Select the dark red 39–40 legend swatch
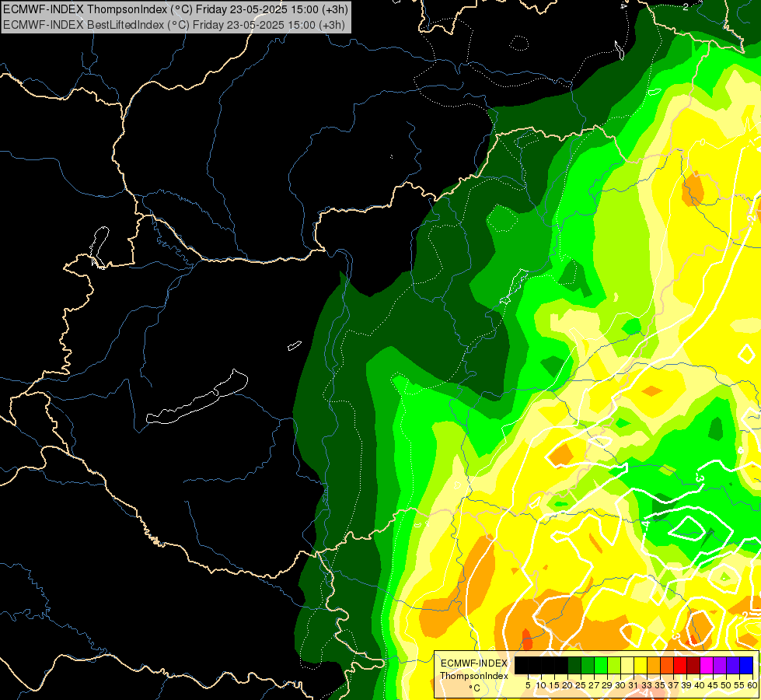This screenshot has height=700, width=761. [693, 665]
